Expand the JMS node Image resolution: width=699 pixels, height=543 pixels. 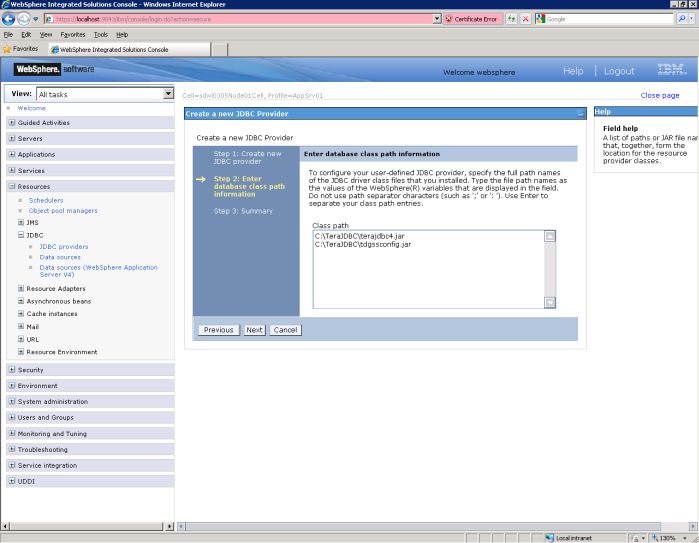click(x=21, y=222)
